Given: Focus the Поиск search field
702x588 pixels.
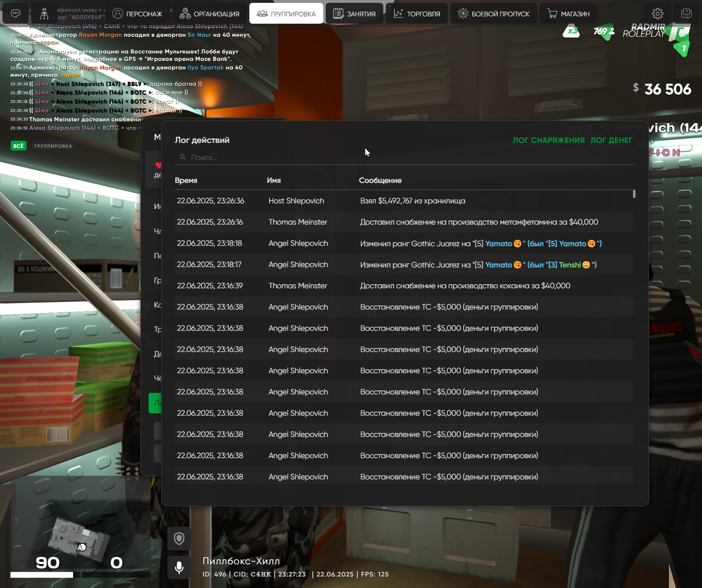Looking at the screenshot, I should click(405, 157).
